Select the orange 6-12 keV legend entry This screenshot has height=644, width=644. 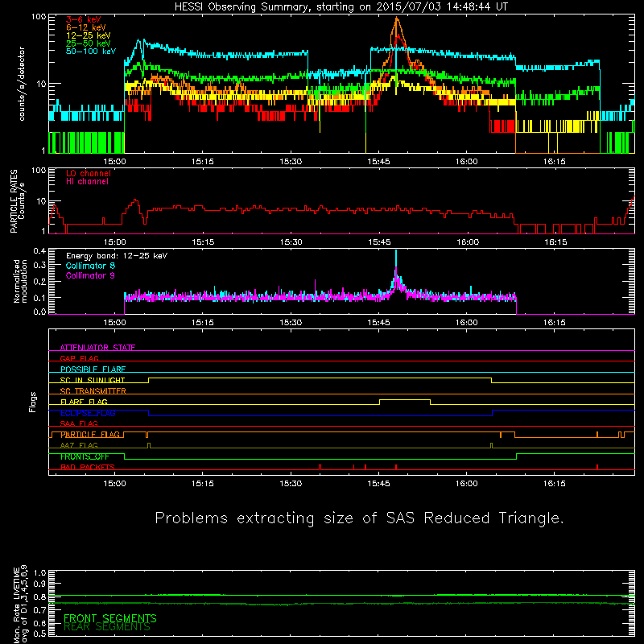click(86, 27)
